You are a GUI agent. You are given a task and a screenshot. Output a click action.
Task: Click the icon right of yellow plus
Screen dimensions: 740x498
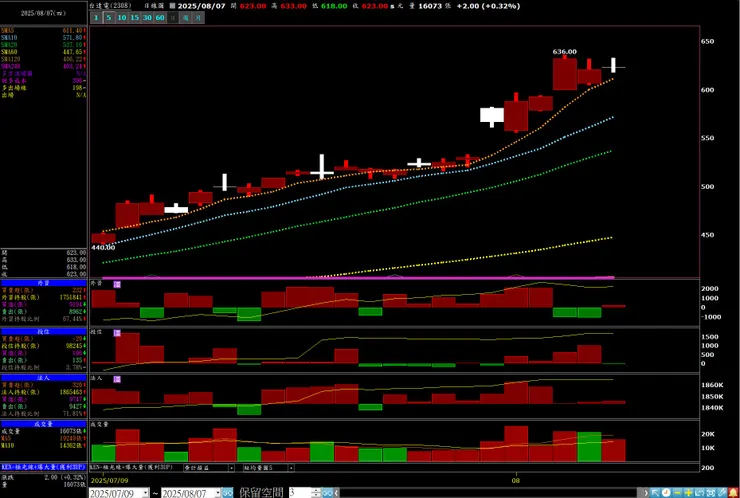(x=699, y=493)
